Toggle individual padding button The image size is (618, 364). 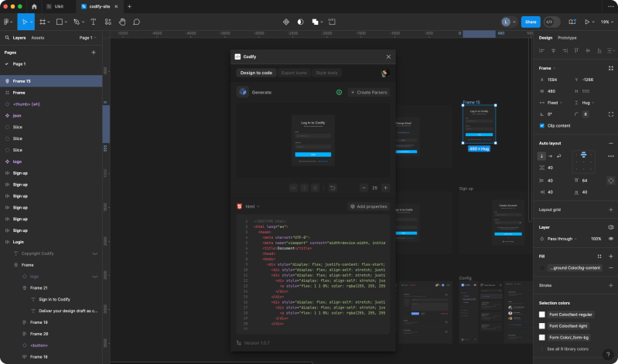[x=610, y=180]
